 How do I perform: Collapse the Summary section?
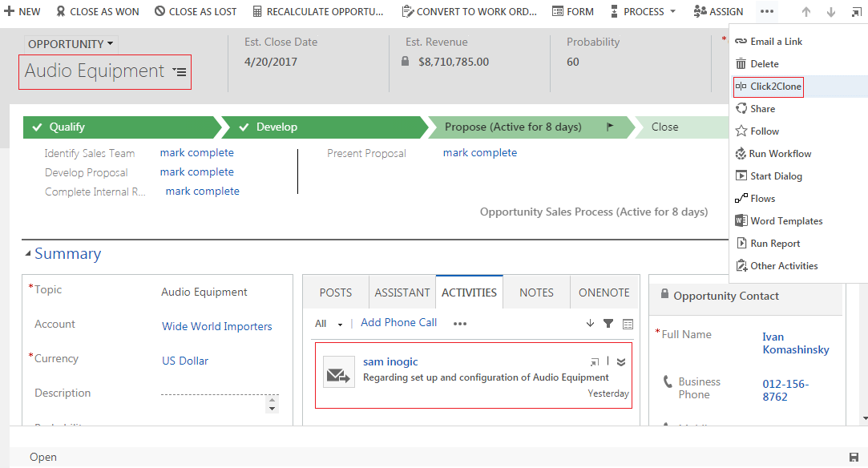click(28, 254)
